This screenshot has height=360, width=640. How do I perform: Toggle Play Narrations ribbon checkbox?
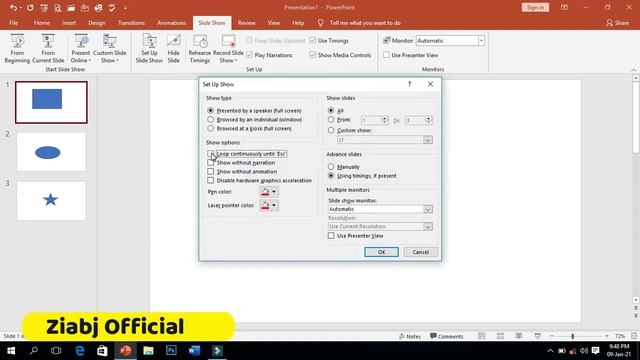click(250, 55)
